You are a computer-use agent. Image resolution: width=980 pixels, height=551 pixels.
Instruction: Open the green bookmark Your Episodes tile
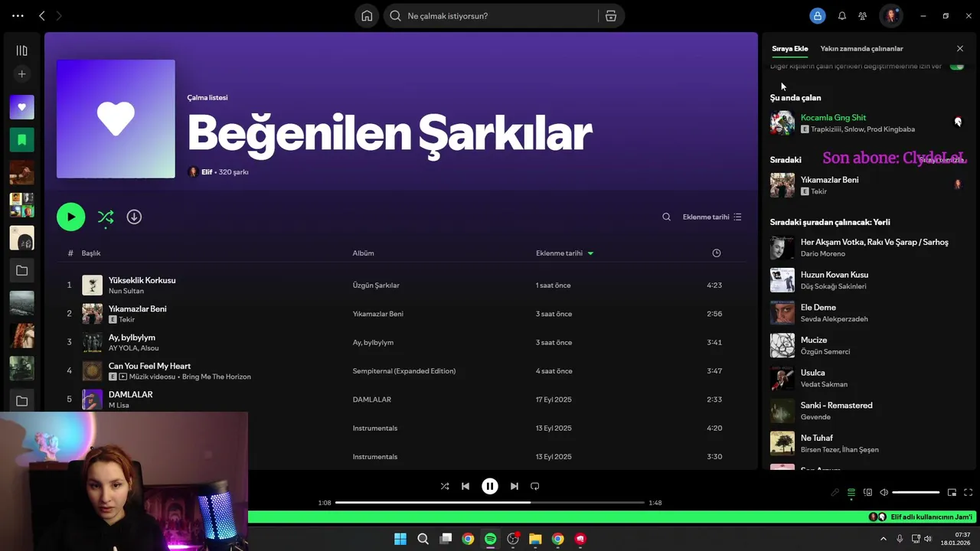(21, 140)
